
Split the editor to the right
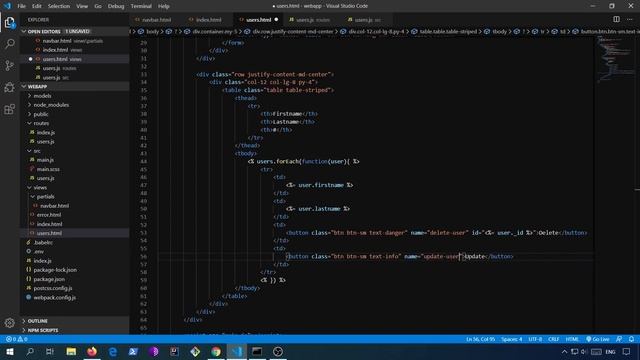[x=616, y=19]
